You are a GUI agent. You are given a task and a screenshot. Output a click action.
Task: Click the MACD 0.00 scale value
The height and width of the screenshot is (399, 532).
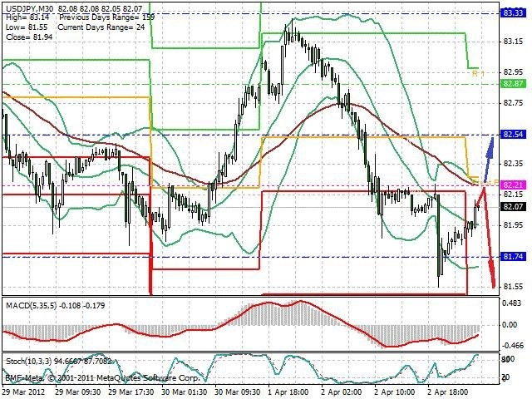click(510, 325)
